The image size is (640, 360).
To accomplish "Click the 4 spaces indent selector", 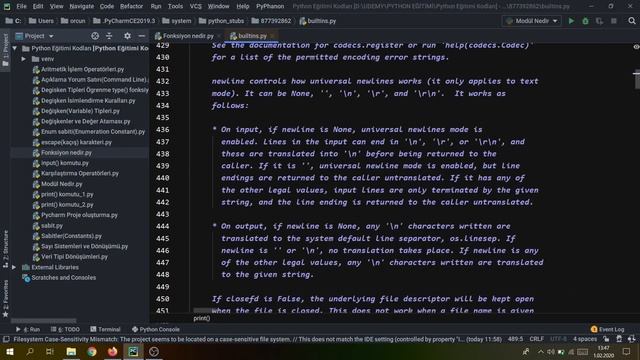I will 584,339.
